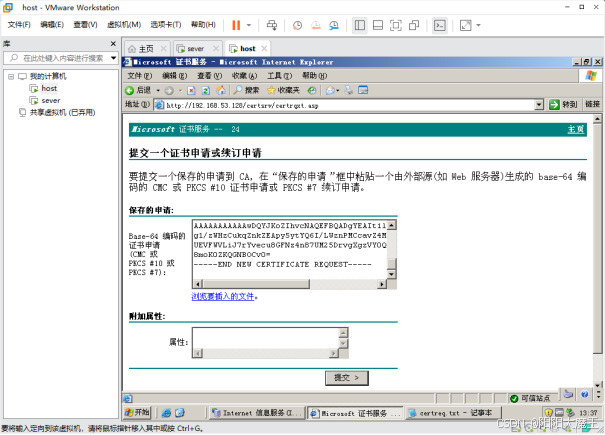Launch Internet Explorer from quick launch
This screenshot has width=605, height=435.
point(166,413)
